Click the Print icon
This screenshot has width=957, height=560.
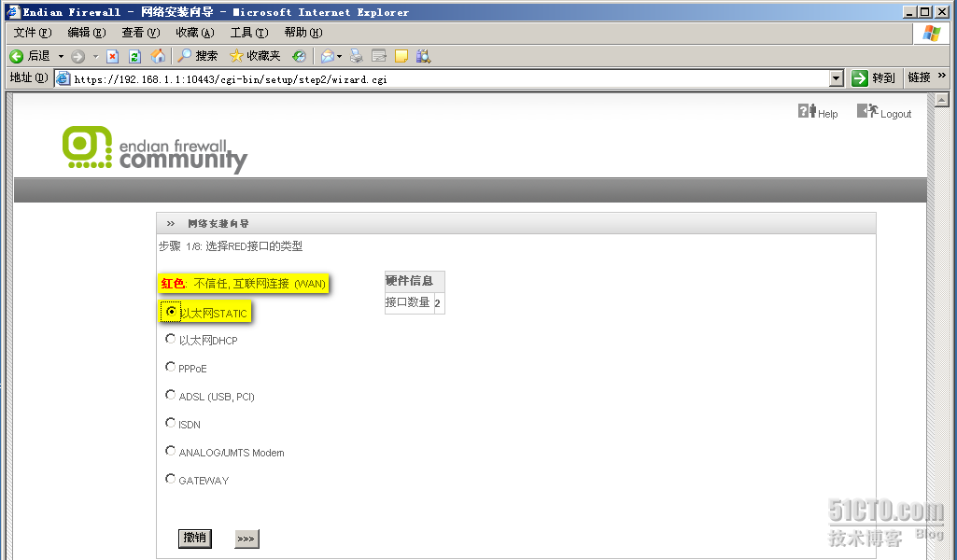[x=357, y=56]
